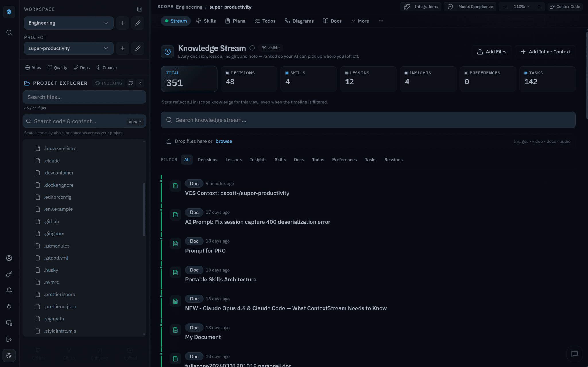Open the user profile icon in left rail
Screen dimensions: 588x367
tap(9, 258)
